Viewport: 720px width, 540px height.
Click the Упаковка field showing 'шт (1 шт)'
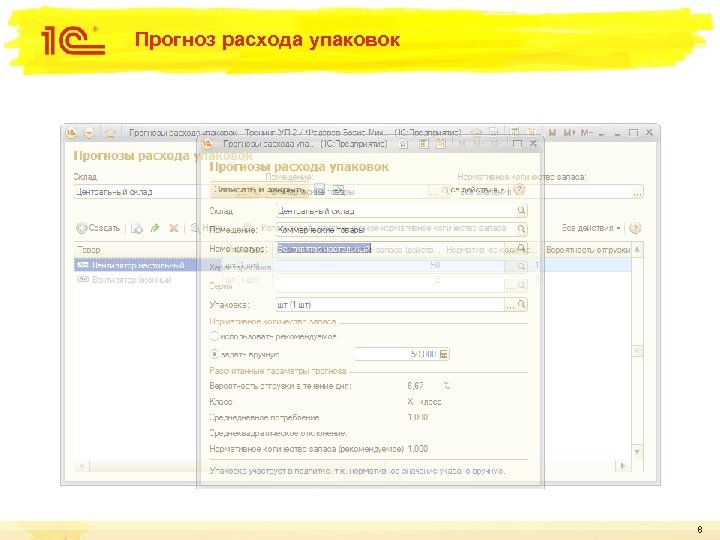coord(390,304)
